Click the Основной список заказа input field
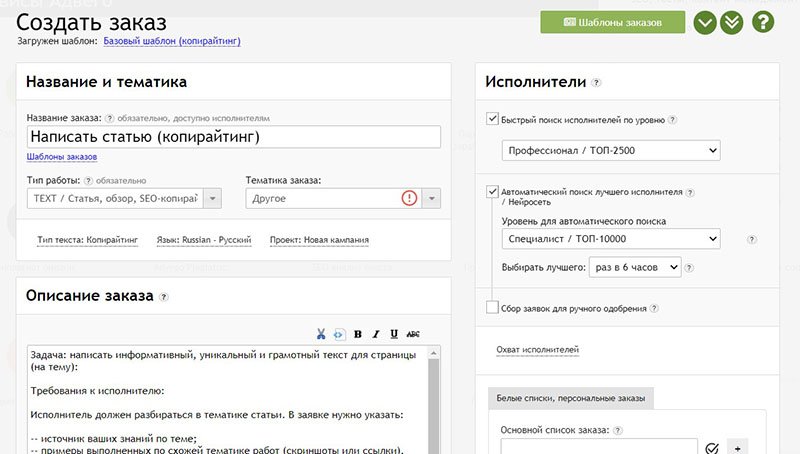The height and width of the screenshot is (454, 800). point(599,446)
